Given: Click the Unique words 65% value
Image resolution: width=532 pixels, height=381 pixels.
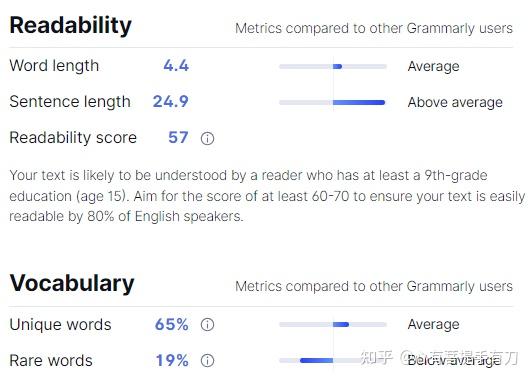Looking at the screenshot, I should pos(172,325).
